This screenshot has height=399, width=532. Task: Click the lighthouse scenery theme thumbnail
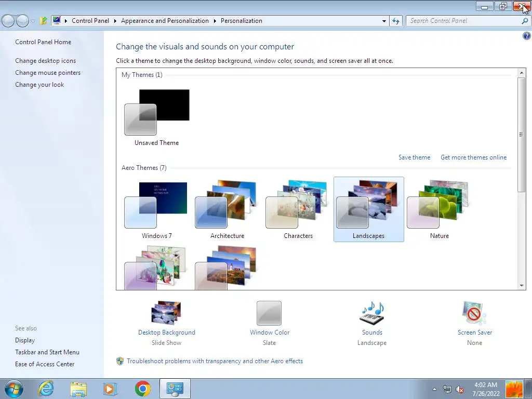[225, 268]
